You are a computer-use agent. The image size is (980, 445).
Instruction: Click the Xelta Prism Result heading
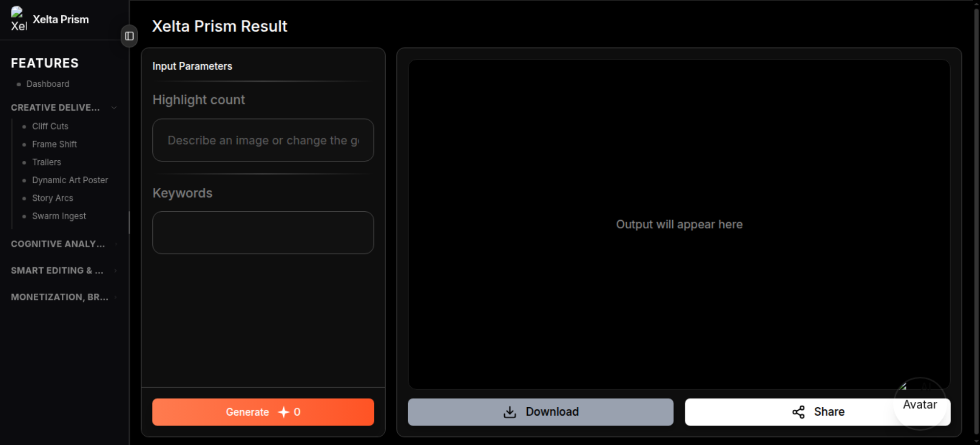(220, 26)
